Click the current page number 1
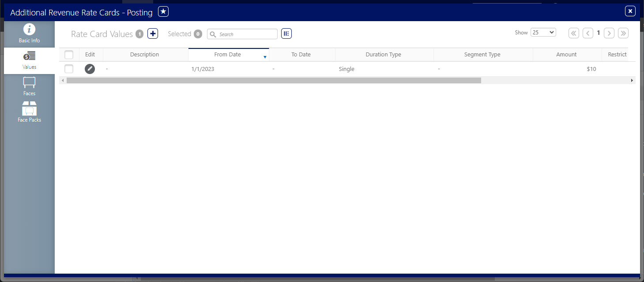 coord(599,33)
